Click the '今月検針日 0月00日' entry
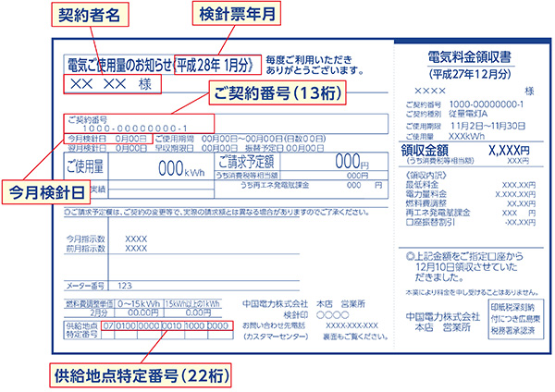The image size is (555, 392). 107,139
